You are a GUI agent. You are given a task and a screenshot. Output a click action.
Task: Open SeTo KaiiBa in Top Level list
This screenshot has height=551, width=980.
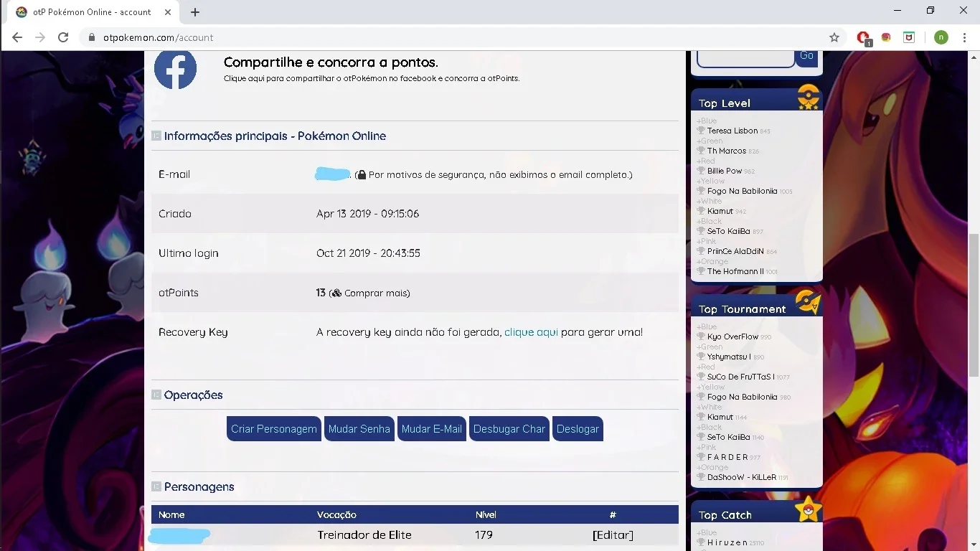[729, 231]
